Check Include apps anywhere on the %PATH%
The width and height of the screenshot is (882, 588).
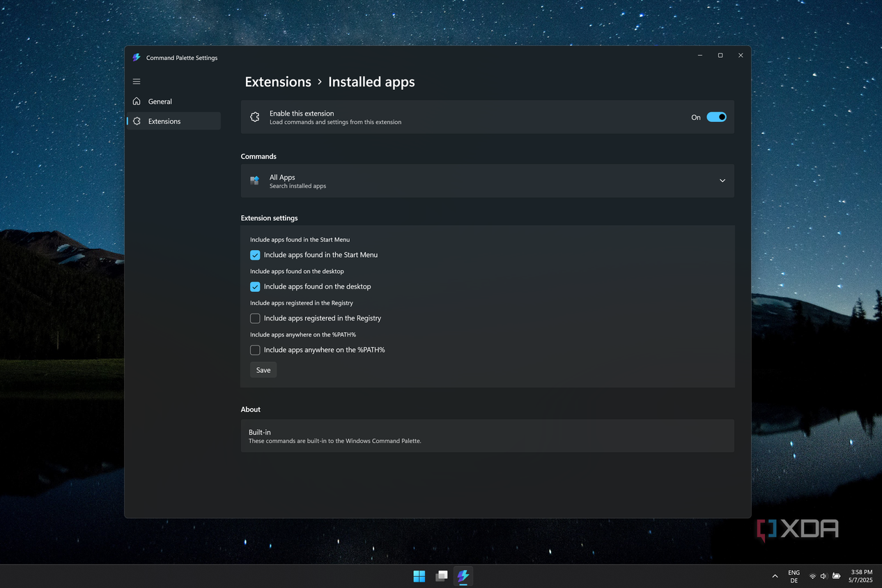[255, 350]
